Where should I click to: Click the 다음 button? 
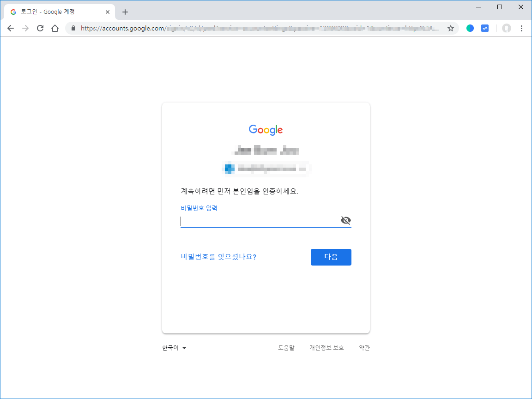(x=331, y=257)
